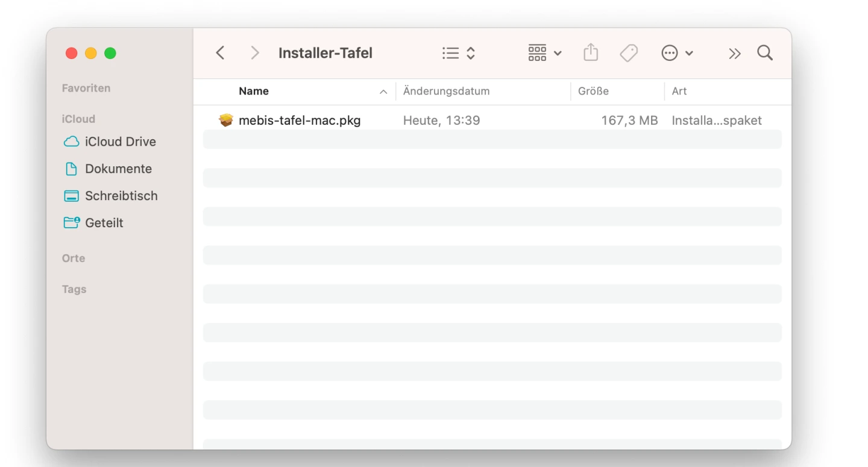The image size is (868, 467).
Task: Open the Share toolbar icon
Action: pyautogui.click(x=591, y=53)
